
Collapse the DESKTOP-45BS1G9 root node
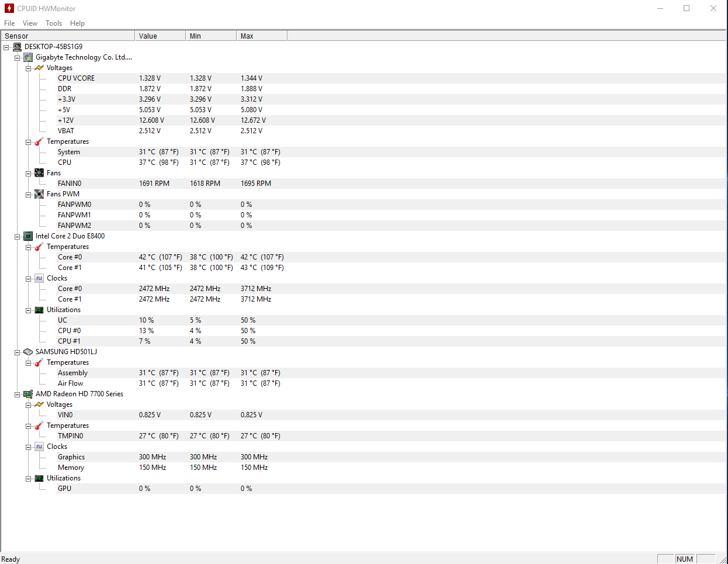pos(6,47)
